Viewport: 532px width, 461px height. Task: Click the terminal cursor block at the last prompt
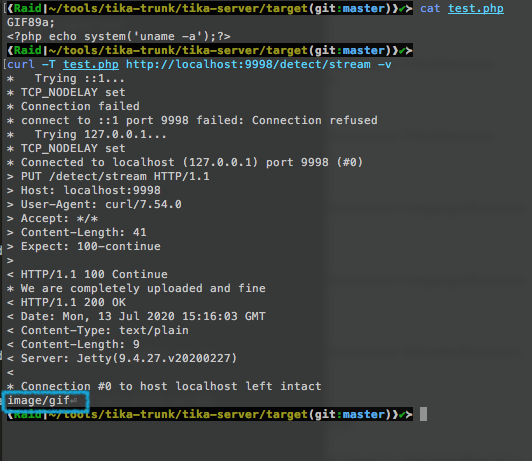423,414
